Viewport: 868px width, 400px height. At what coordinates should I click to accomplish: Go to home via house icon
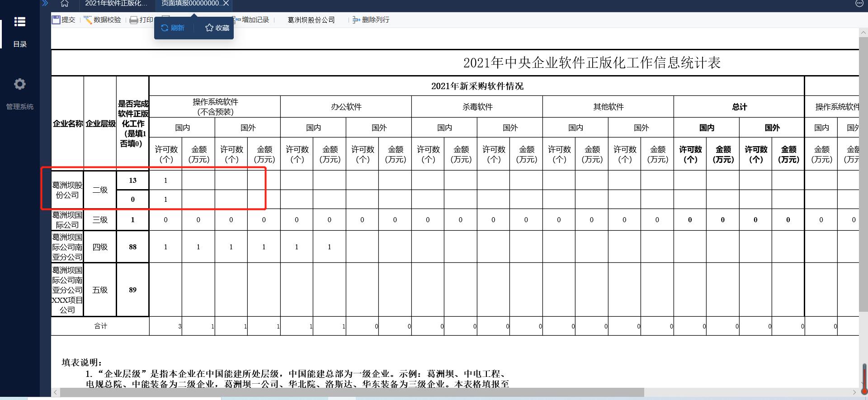pyautogui.click(x=65, y=4)
